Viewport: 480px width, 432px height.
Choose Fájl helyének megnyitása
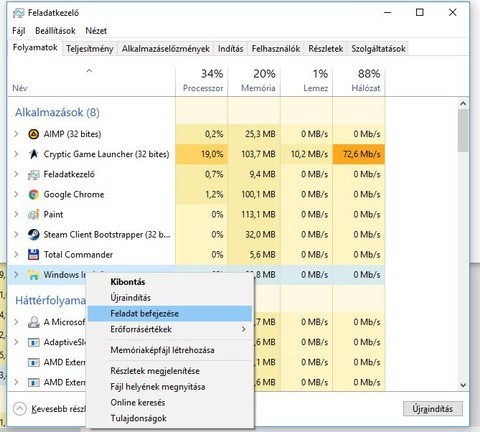pyautogui.click(x=170, y=387)
